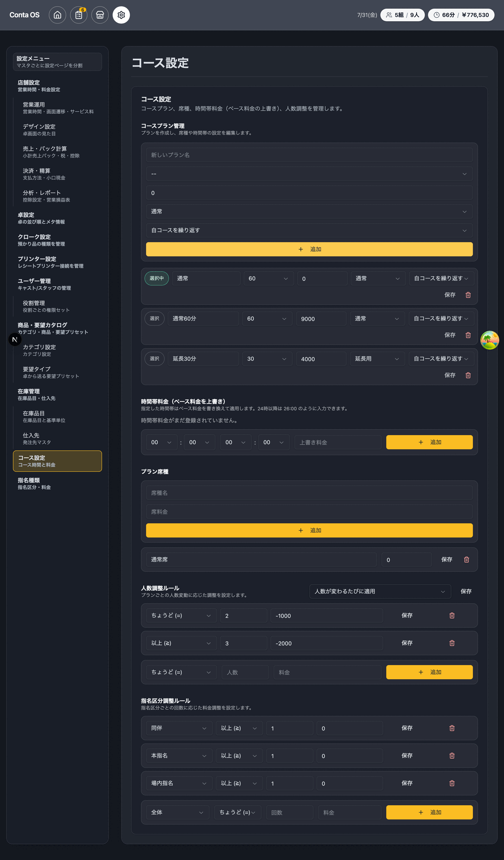Screen dimensions: 504x860
Task: Open 自コースを繰り返す dropdown in new plan form
Action: [x=309, y=230]
